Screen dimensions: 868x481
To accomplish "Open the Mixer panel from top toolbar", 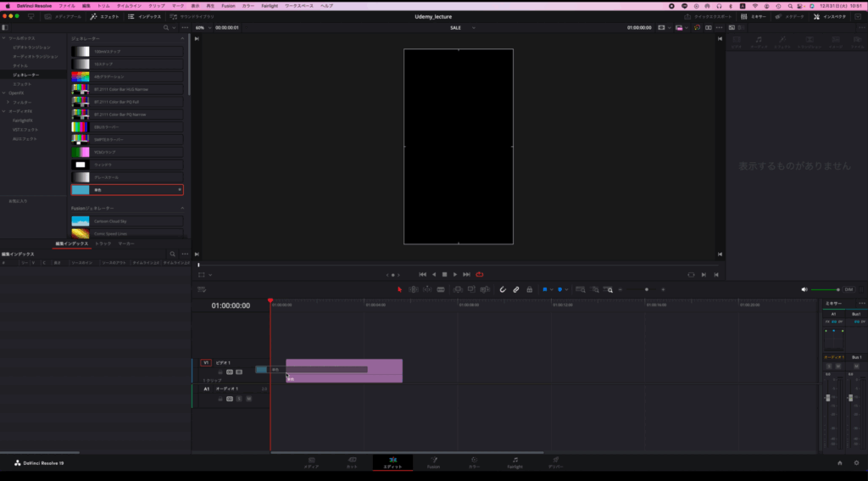I will (x=754, y=16).
